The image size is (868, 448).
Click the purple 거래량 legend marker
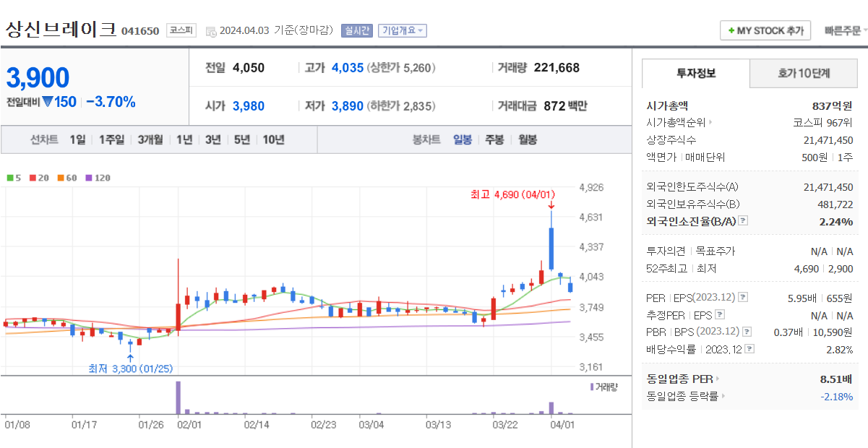(x=591, y=387)
